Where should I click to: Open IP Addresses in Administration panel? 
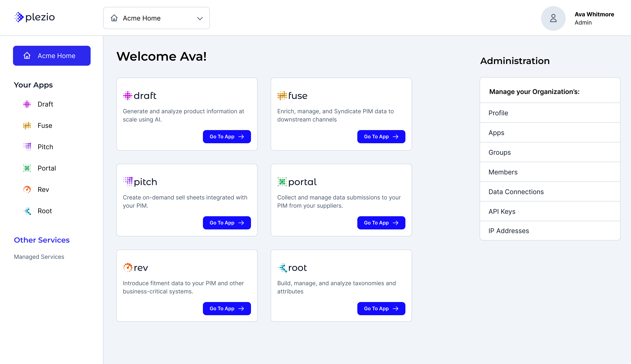point(508,231)
